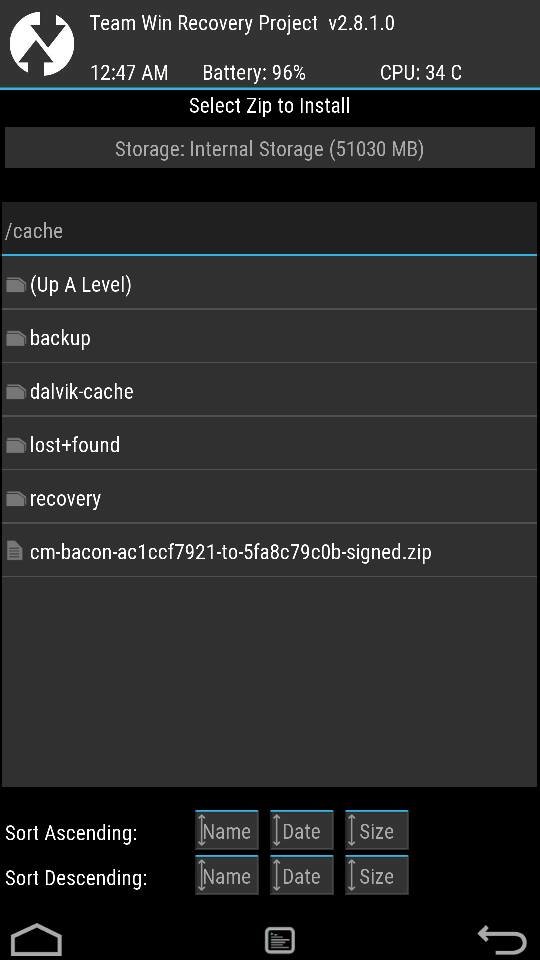Tap the TWRP logo icon
Screen dimensions: 540x960
(x=42, y=43)
